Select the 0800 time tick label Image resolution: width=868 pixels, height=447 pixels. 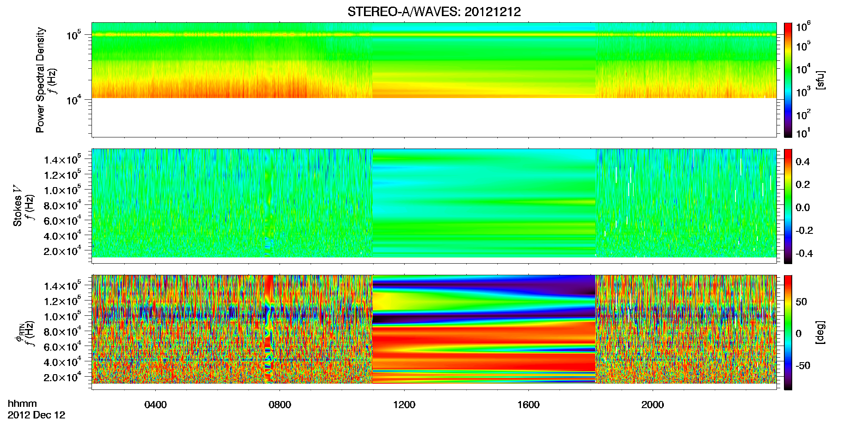pyautogui.click(x=280, y=405)
